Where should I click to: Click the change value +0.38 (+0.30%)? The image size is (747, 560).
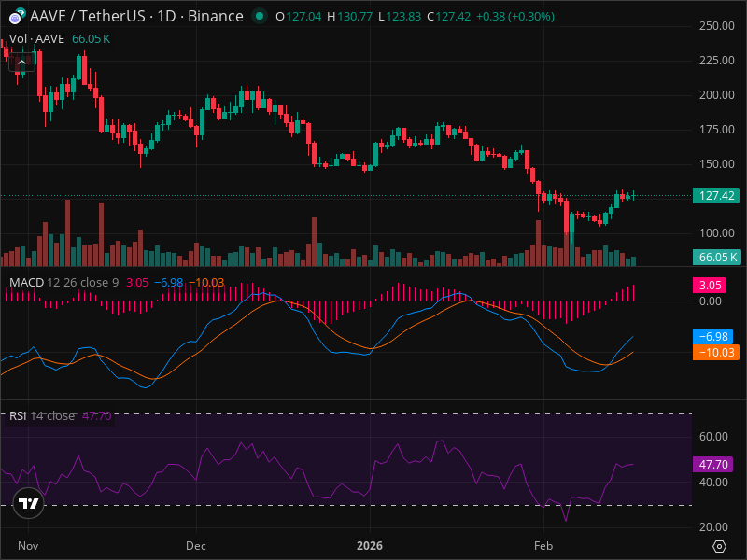click(515, 17)
